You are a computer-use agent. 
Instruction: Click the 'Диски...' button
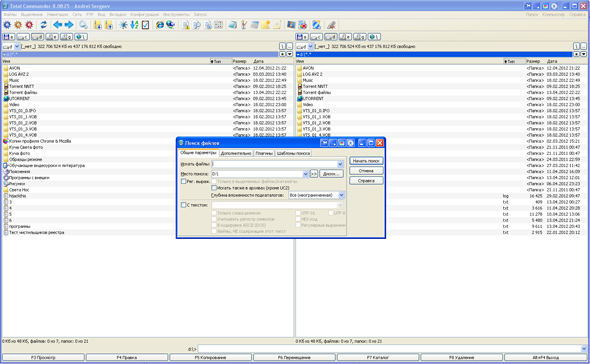(x=331, y=174)
